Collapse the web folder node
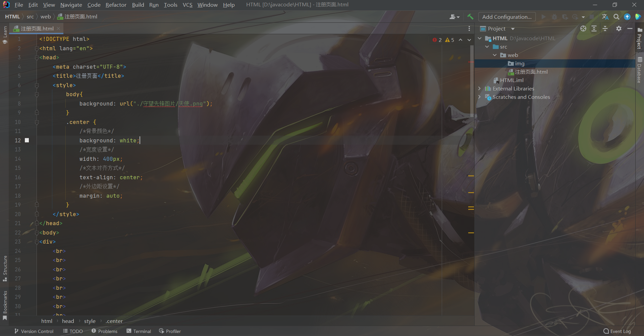Image resolution: width=644 pixels, height=336 pixels. tap(495, 55)
